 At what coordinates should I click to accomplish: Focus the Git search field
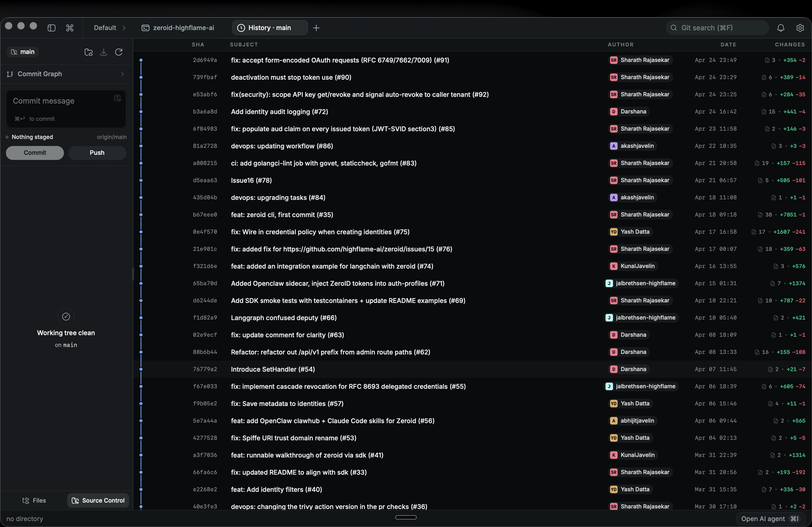pyautogui.click(x=717, y=28)
